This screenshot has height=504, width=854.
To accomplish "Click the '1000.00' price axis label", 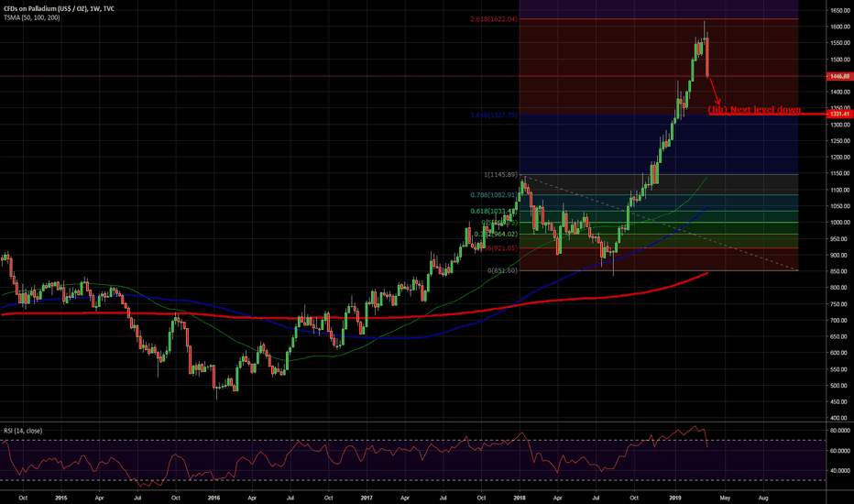I will pyautogui.click(x=839, y=223).
